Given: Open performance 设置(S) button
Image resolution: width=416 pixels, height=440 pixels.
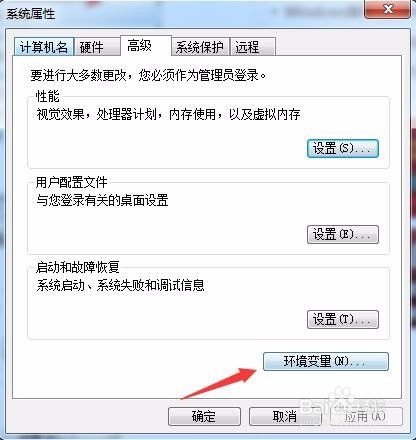Looking at the screenshot, I should [343, 148].
